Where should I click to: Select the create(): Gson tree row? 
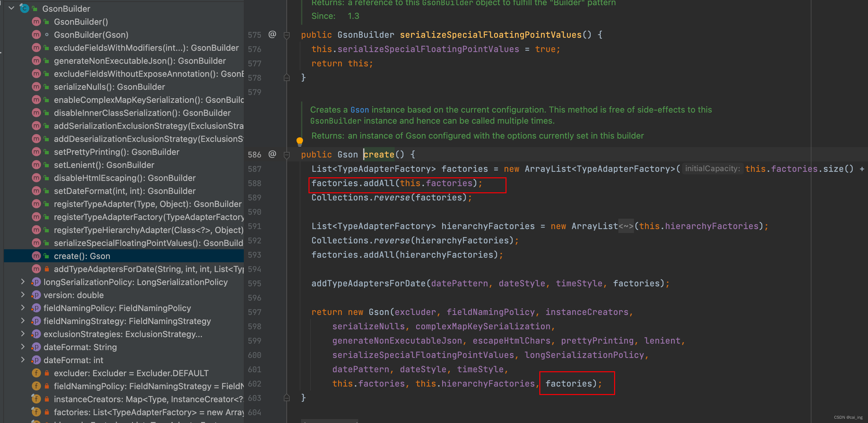click(x=124, y=256)
